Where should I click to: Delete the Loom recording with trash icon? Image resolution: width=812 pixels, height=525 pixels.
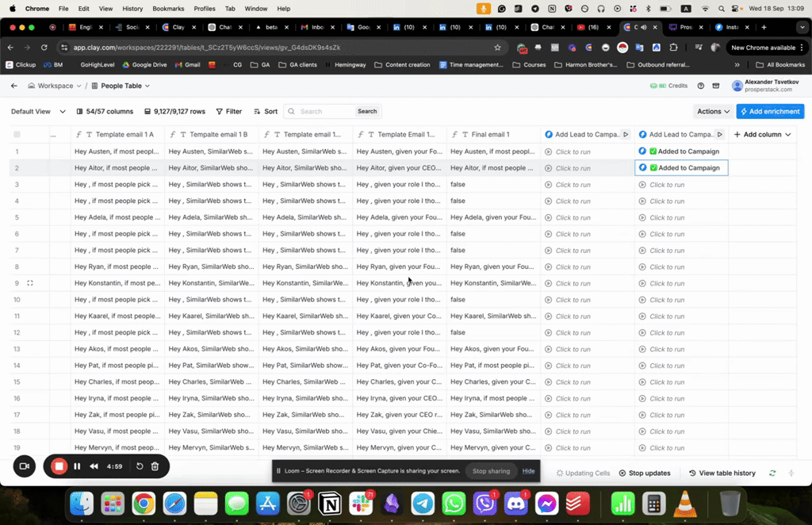click(155, 466)
